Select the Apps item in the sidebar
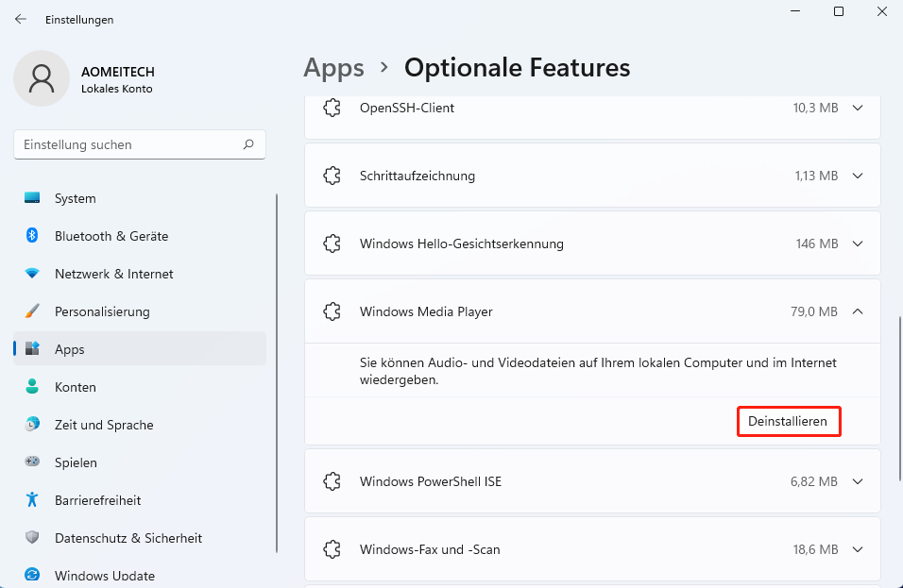Screen dimensions: 903x588 [x=70, y=349]
